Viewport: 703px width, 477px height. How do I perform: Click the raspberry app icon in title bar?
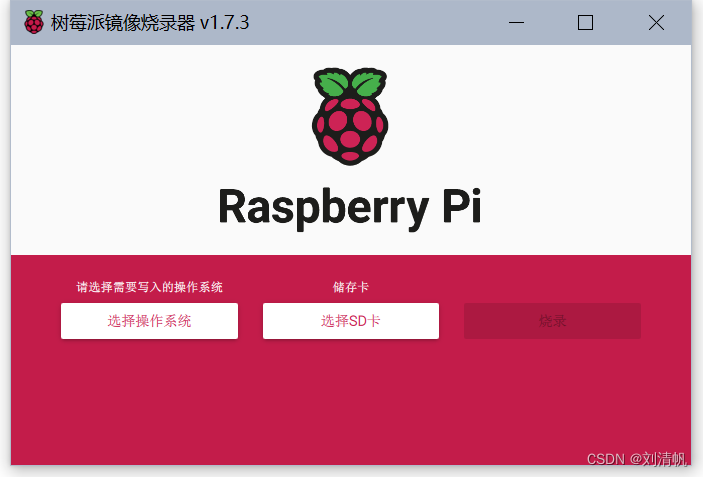click(x=34, y=22)
